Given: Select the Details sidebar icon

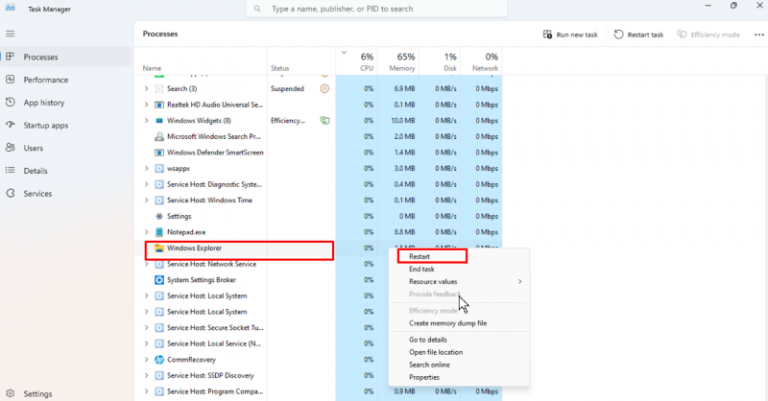Looking at the screenshot, I should tap(9, 171).
